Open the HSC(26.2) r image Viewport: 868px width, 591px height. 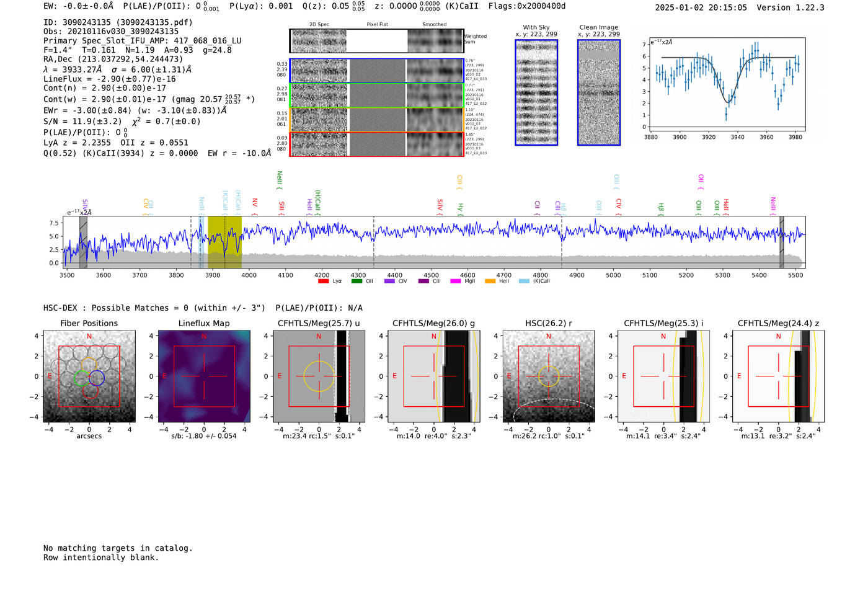tap(549, 376)
